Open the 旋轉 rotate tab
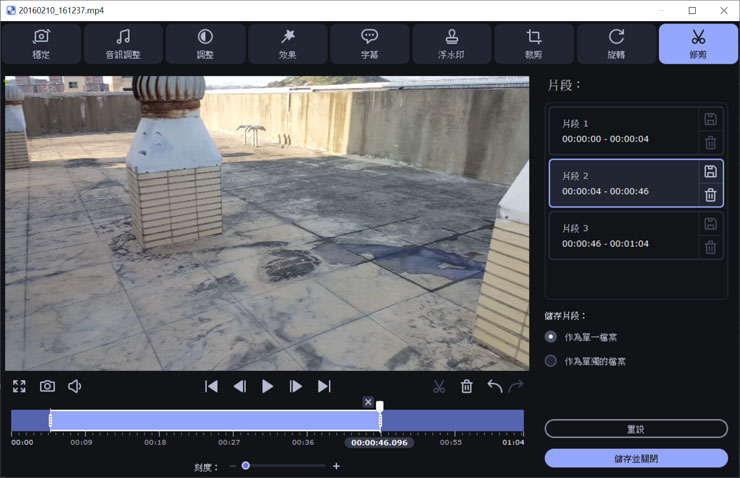The height and width of the screenshot is (478, 740). pyautogui.click(x=616, y=43)
